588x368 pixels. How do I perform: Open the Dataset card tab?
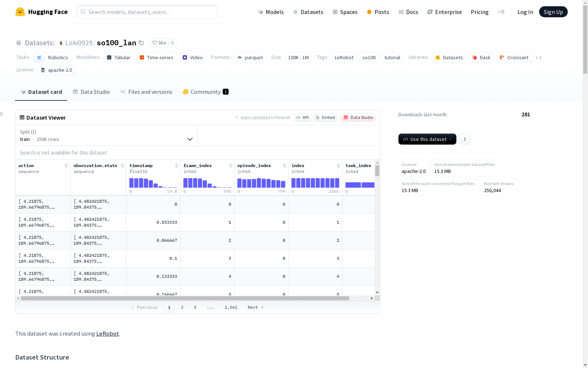41,92
